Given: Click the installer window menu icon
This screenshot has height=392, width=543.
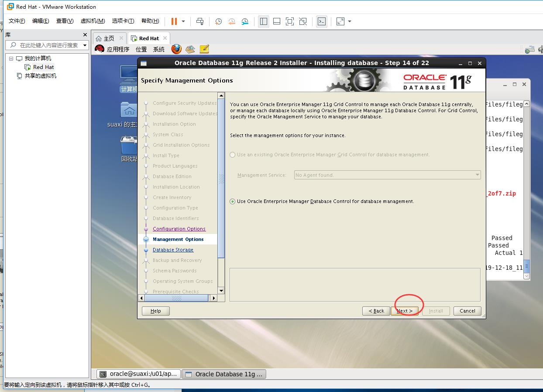Looking at the screenshot, I should pyautogui.click(x=144, y=63).
